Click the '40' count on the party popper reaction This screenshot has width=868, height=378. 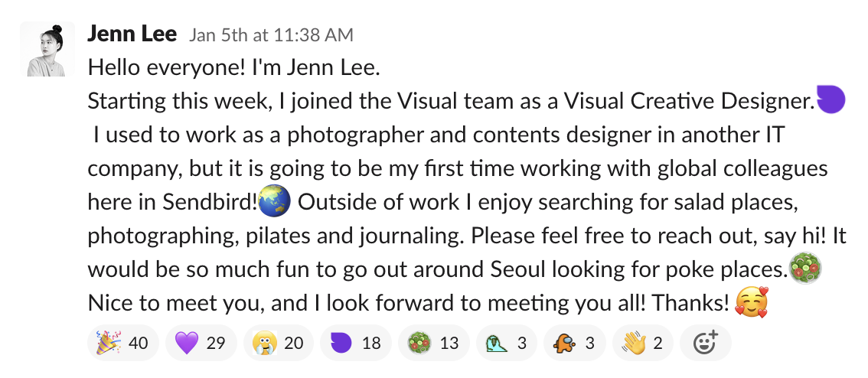(138, 343)
